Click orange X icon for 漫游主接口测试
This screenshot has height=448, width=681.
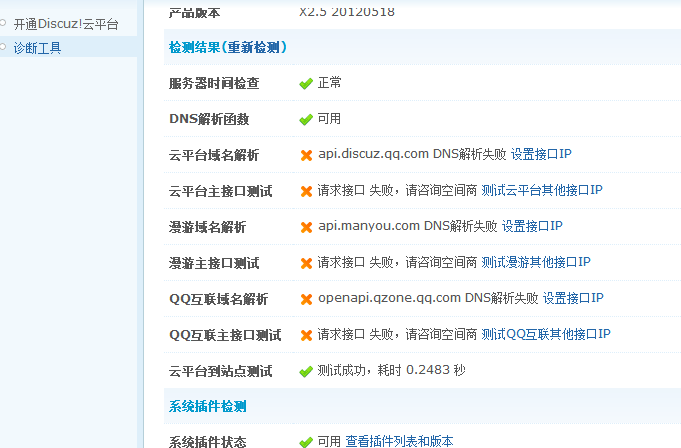coord(306,263)
